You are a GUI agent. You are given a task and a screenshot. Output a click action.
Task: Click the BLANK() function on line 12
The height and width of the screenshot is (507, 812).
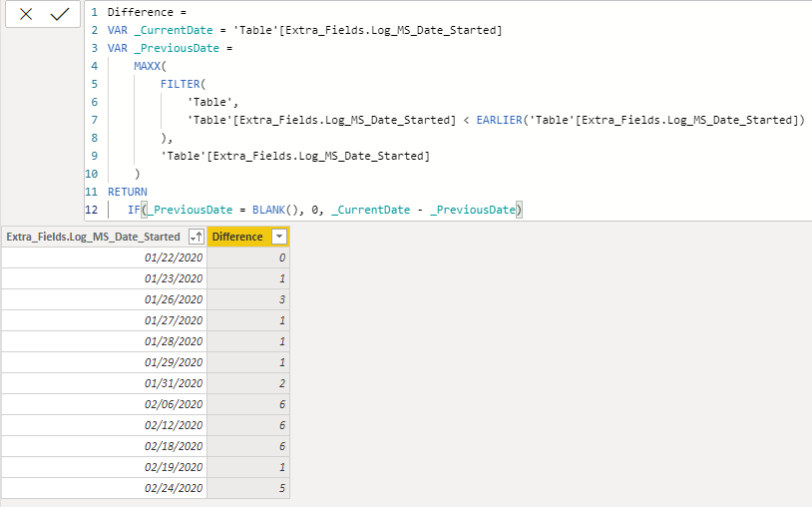coord(275,210)
